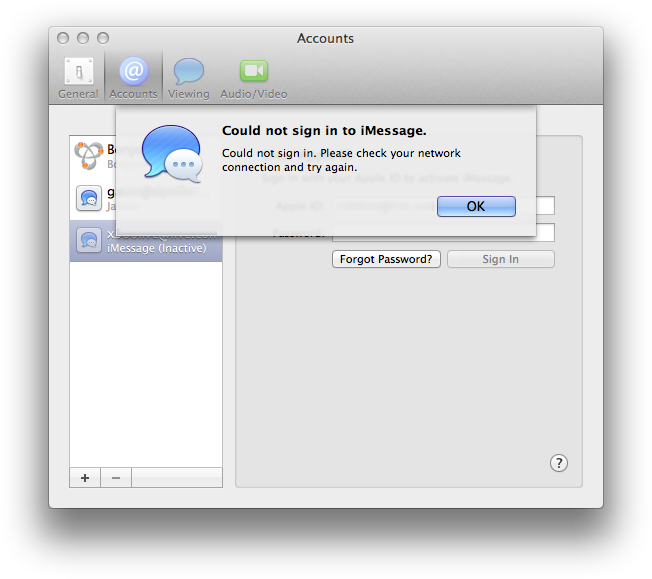652x579 pixels.
Task: Open the Audio/Video preferences tab
Action: [x=254, y=79]
